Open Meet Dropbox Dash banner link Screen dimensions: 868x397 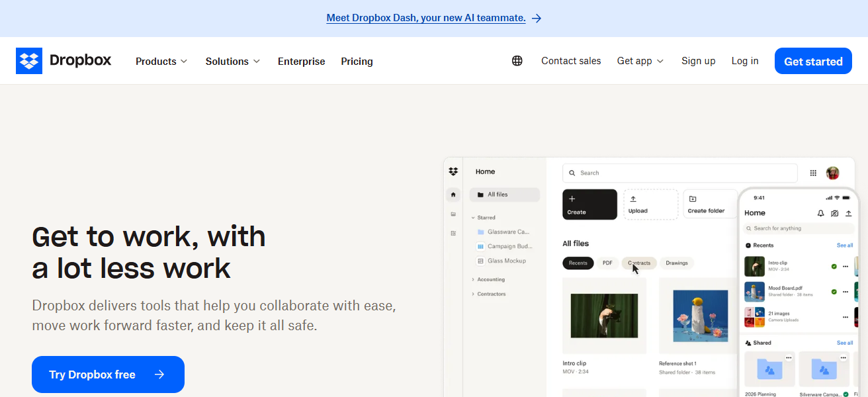coord(426,19)
